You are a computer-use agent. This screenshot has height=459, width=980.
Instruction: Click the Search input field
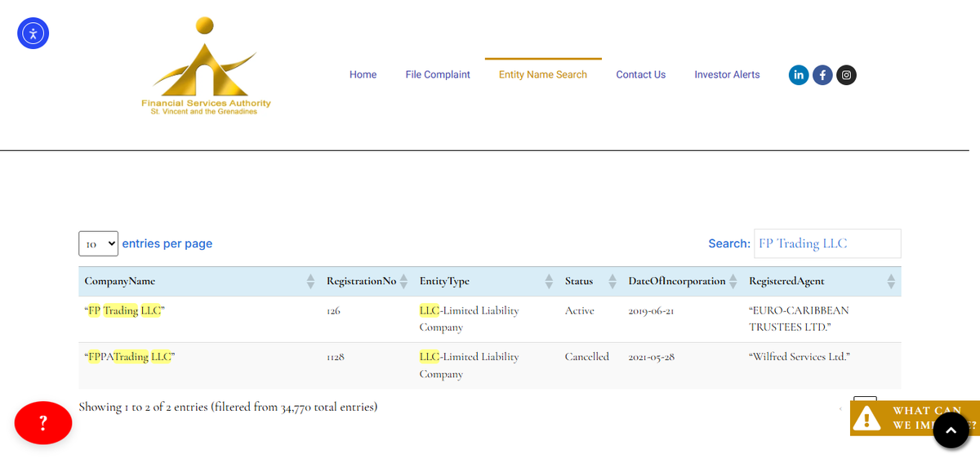(827, 243)
